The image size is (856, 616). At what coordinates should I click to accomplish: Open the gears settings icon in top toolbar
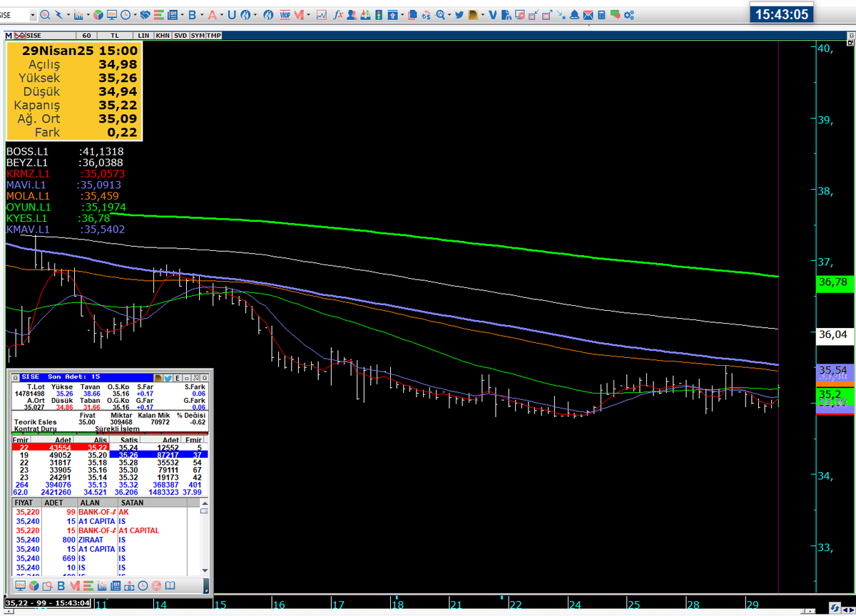tap(629, 14)
